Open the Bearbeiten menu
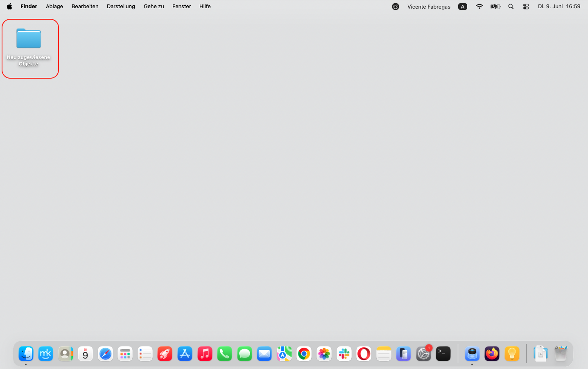Viewport: 588px width, 369px height. (85, 6)
